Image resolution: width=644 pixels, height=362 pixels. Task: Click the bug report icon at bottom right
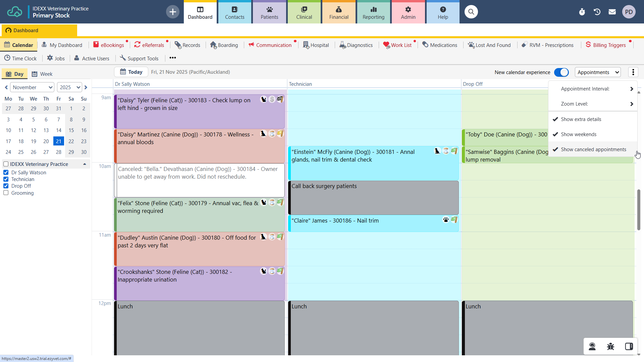[x=610, y=346]
